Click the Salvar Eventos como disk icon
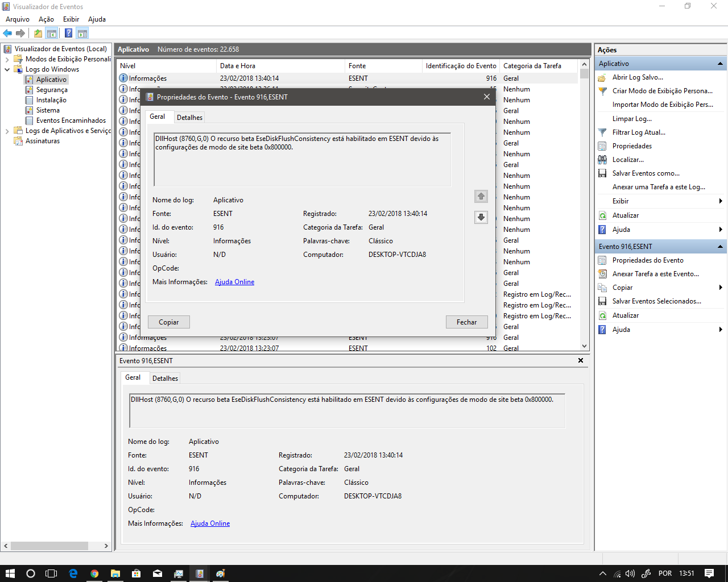Viewport: 728px width, 582px height. point(602,173)
